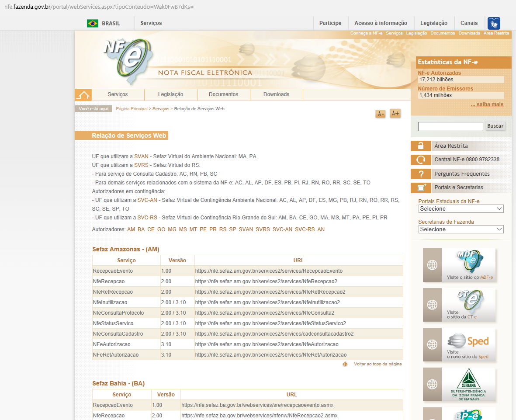Open the Perguntas Frequentes sidebar link
The width and height of the screenshot is (516, 420).
(x=462, y=174)
